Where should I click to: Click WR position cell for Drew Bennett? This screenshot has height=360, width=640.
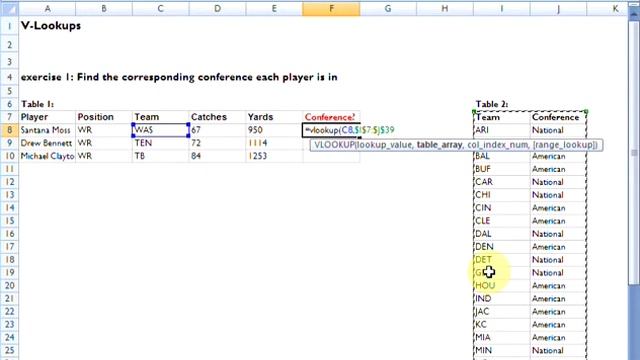pyautogui.click(x=104, y=143)
